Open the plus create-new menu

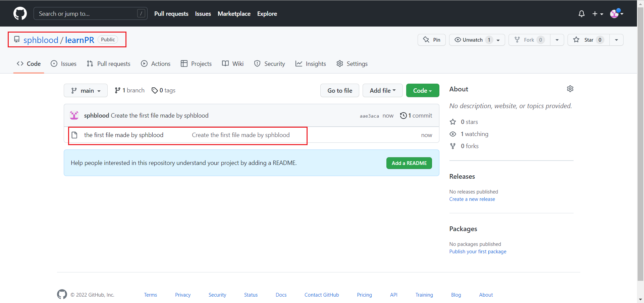[597, 14]
